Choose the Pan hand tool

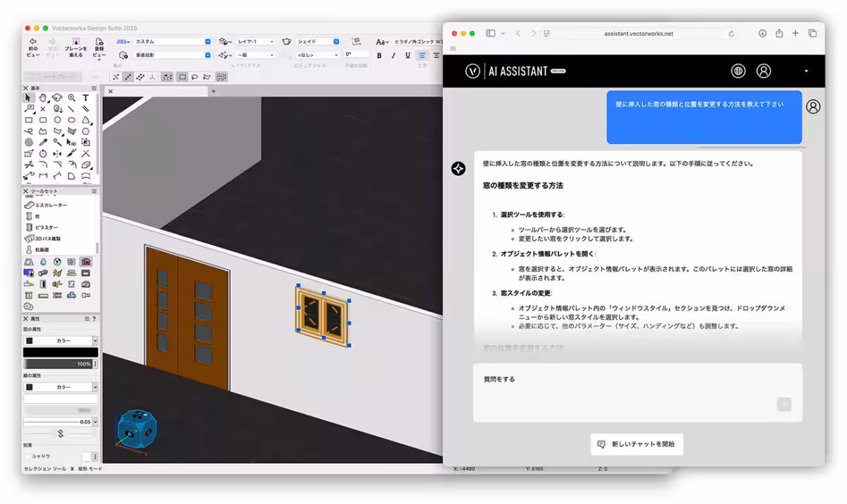tap(43, 97)
